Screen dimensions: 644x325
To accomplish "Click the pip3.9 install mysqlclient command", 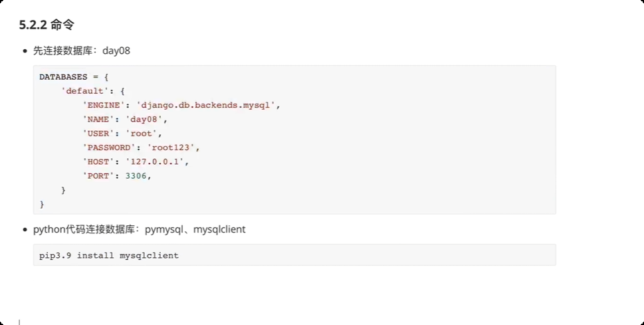I will point(109,255).
